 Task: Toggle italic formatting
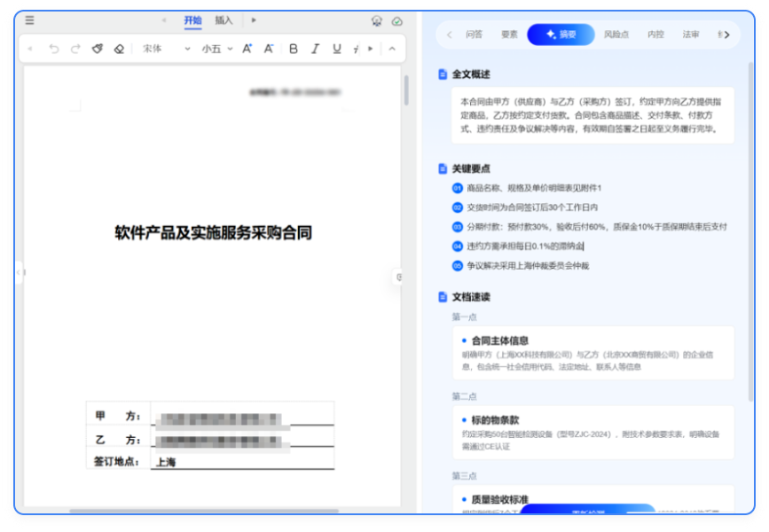(315, 49)
